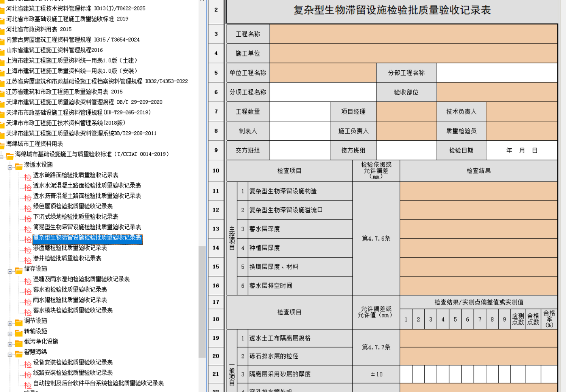
Task: Click the 检 icon beside 透水砖路面检验批质量验收记录表
Action: point(28,177)
